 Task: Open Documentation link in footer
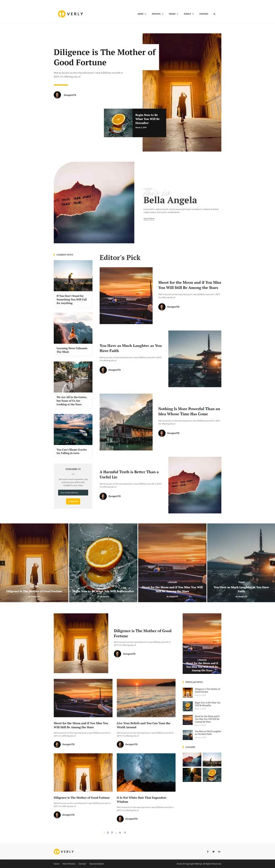click(x=97, y=864)
